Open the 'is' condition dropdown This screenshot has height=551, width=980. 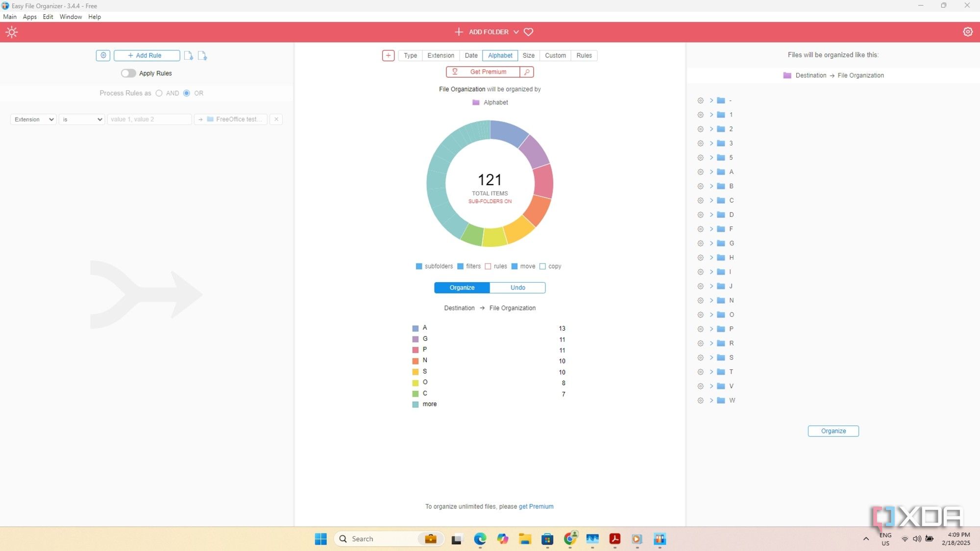point(82,119)
